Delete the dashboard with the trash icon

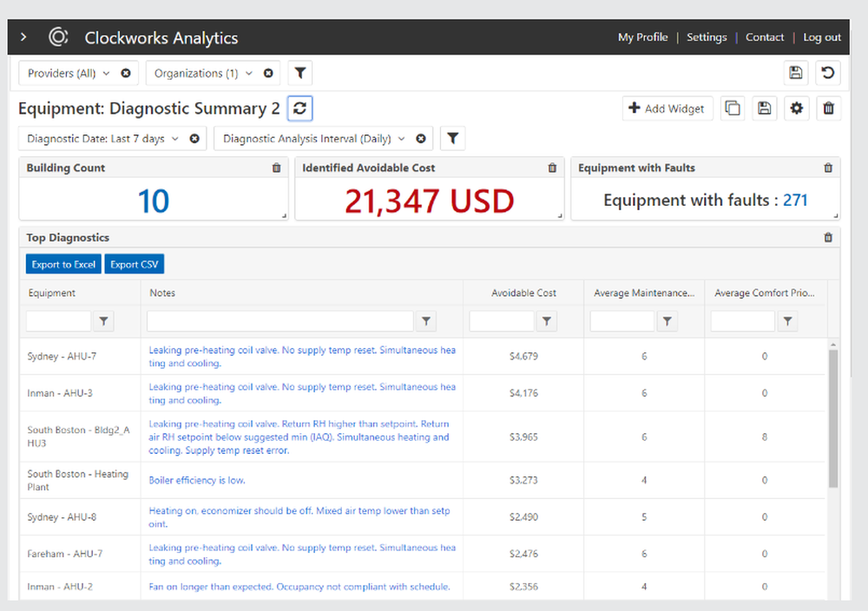tap(829, 108)
